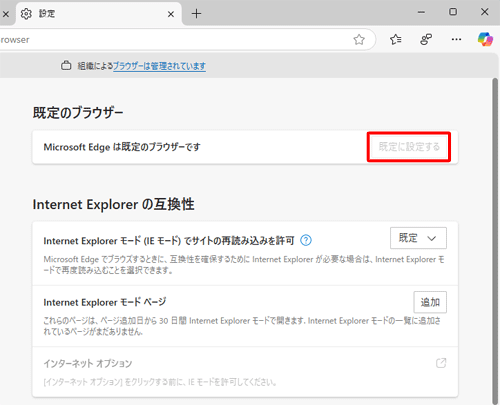The image size is (500, 405).
Task: Click the help question mark icon
Action: (x=306, y=240)
